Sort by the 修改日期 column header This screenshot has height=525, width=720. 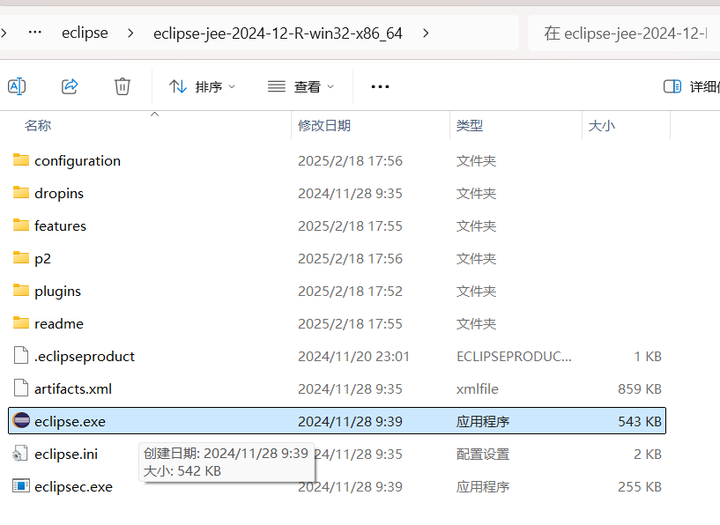324,125
